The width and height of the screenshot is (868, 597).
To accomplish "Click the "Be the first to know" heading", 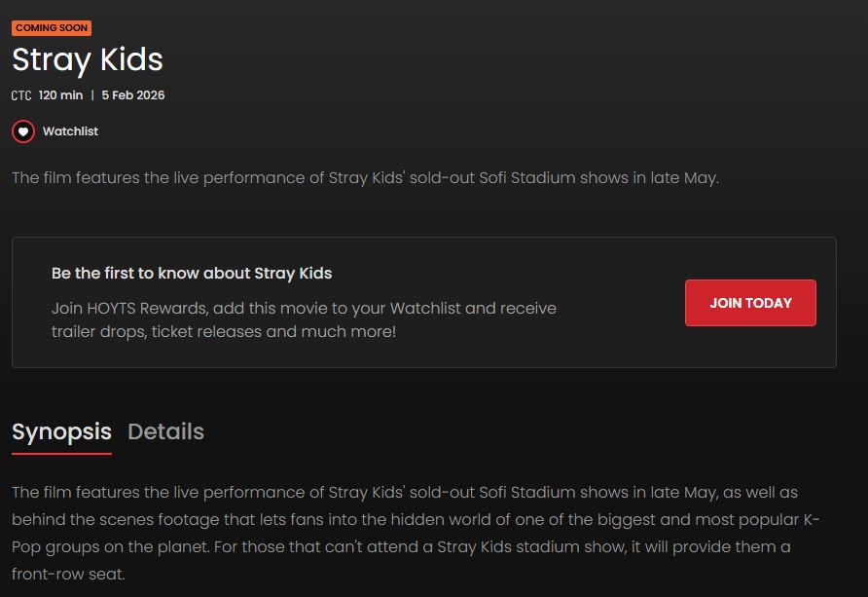I will [x=192, y=274].
